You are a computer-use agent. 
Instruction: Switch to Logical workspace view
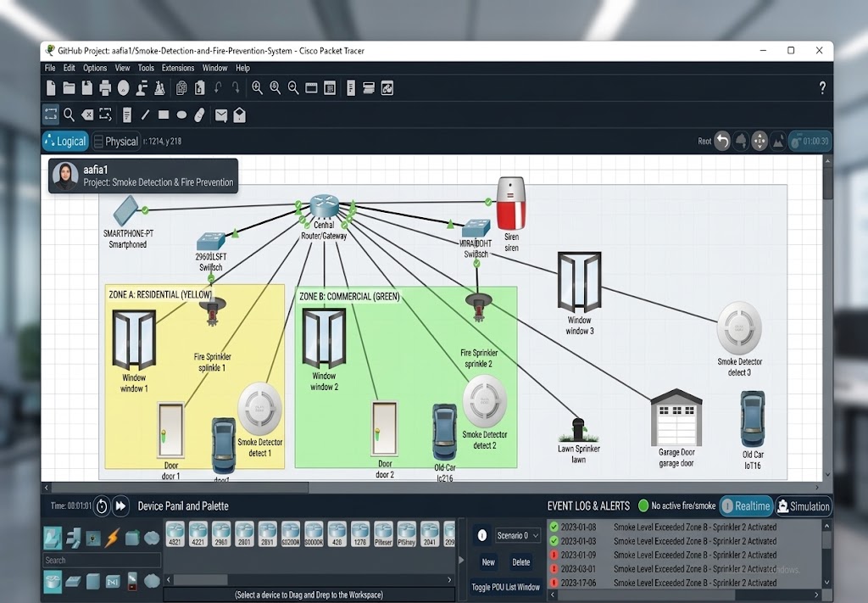click(x=65, y=141)
